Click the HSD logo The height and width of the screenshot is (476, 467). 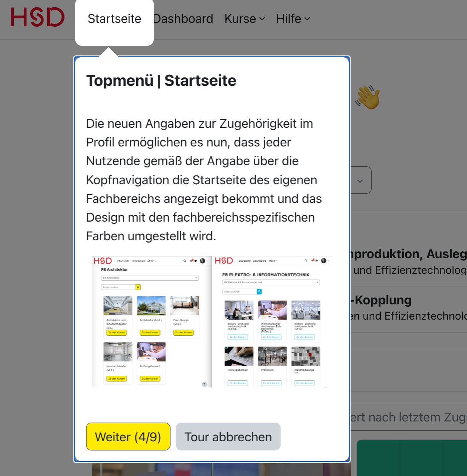[37, 18]
